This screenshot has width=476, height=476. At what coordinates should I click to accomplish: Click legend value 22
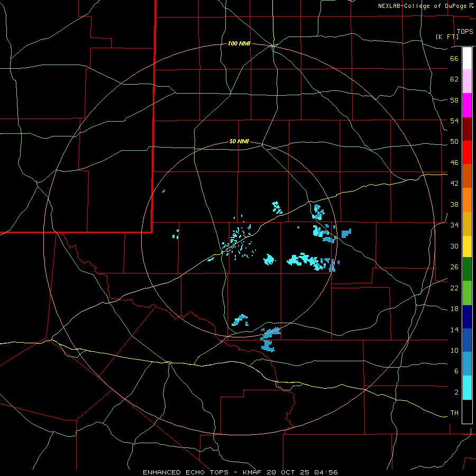[x=454, y=288]
